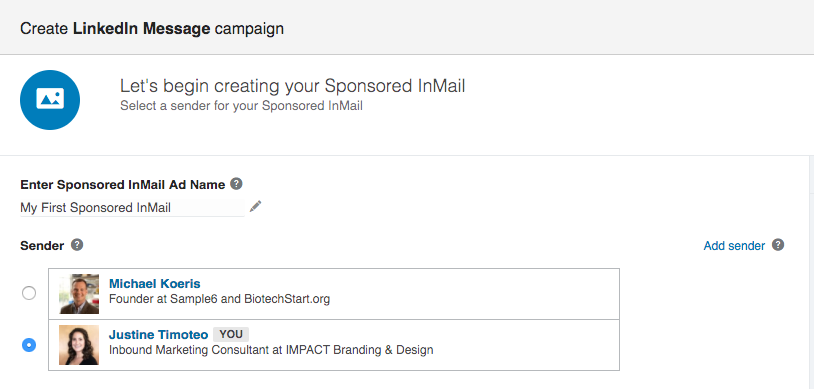Open help icon next to Sender label
The width and height of the screenshot is (814, 389).
[77, 245]
